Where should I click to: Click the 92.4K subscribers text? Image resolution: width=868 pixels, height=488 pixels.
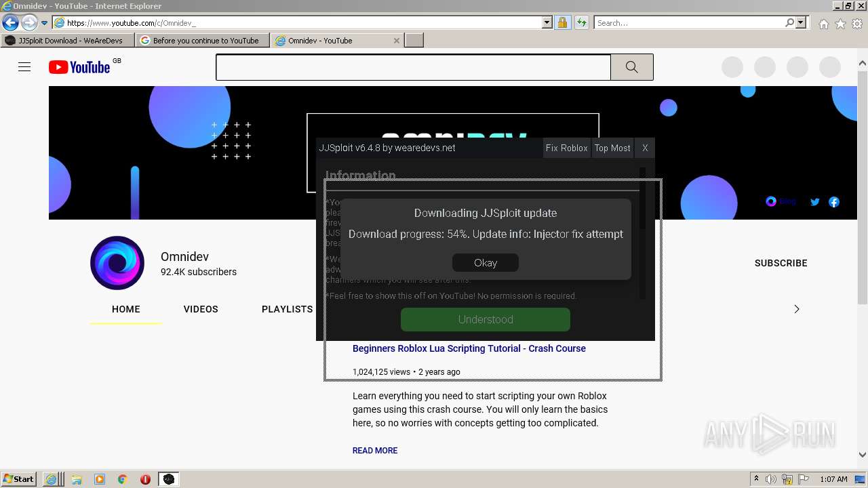coord(199,272)
